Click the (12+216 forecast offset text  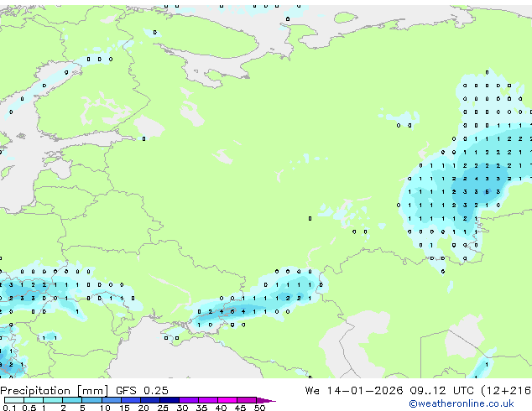pos(506,391)
